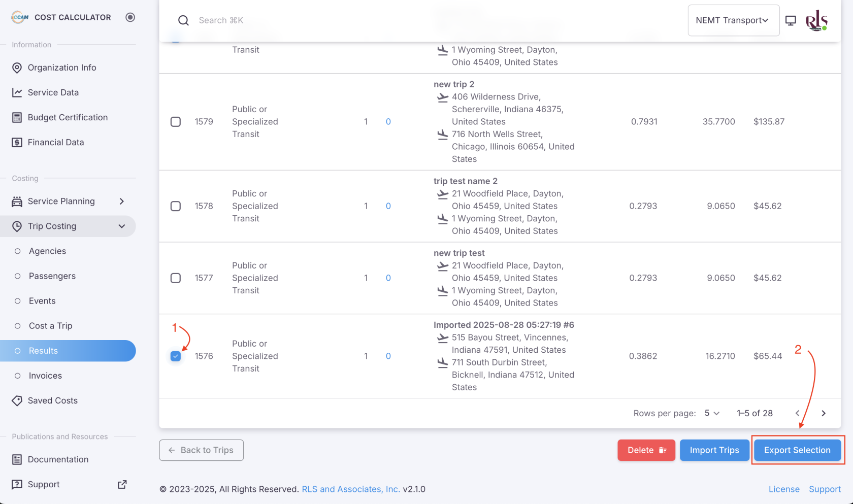Select the checkbox beside trip 1578
This screenshot has width=853, height=504.
176,206
